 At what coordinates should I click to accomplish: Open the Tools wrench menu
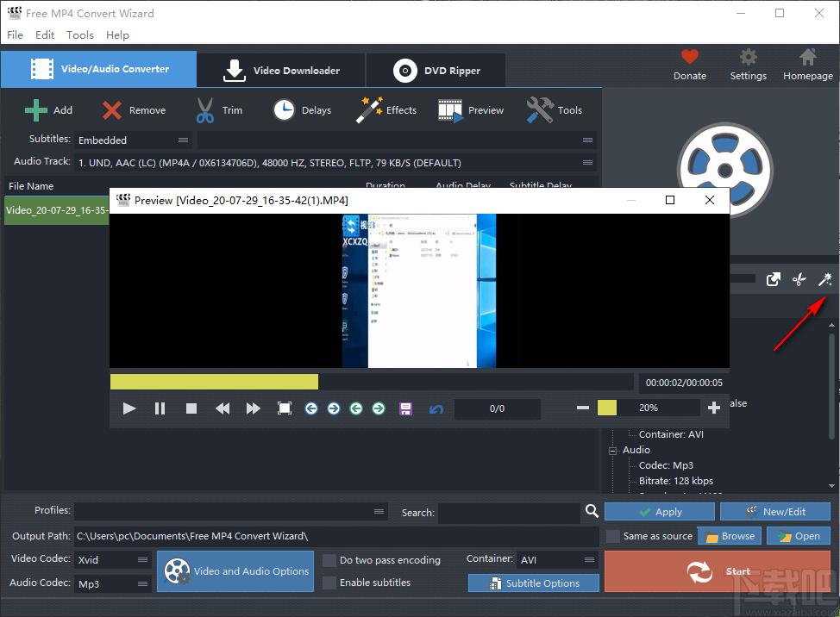[540, 110]
